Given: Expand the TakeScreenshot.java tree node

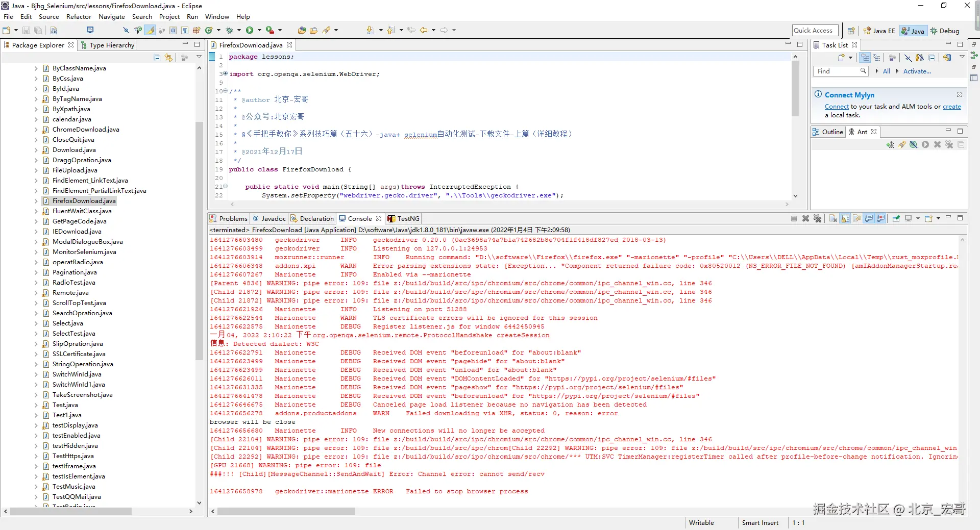Looking at the screenshot, I should pos(36,395).
